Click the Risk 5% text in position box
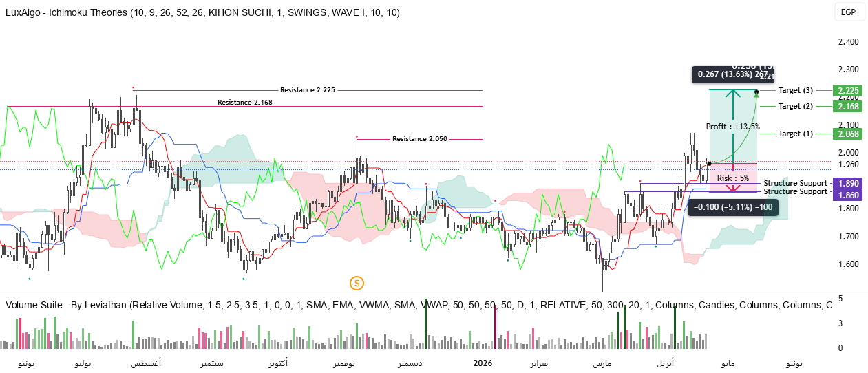The image size is (868, 373). coord(732,178)
